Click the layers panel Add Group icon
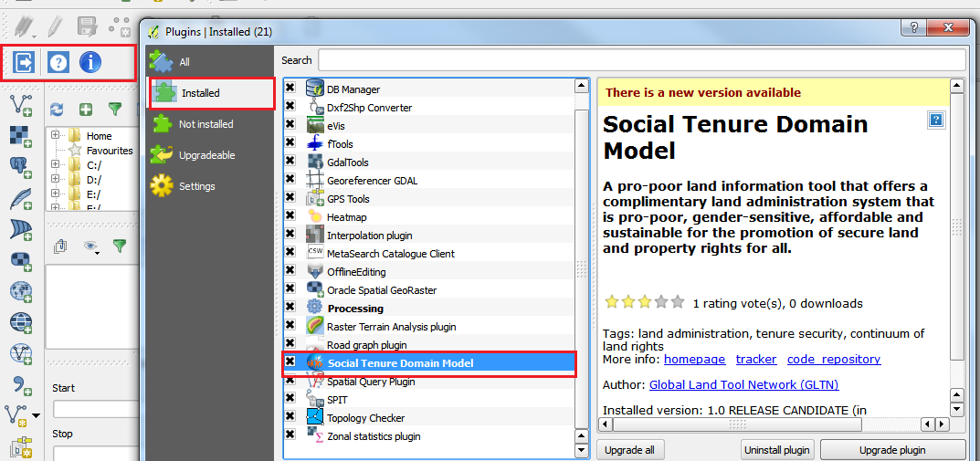This screenshot has height=461, width=980. 60,246
